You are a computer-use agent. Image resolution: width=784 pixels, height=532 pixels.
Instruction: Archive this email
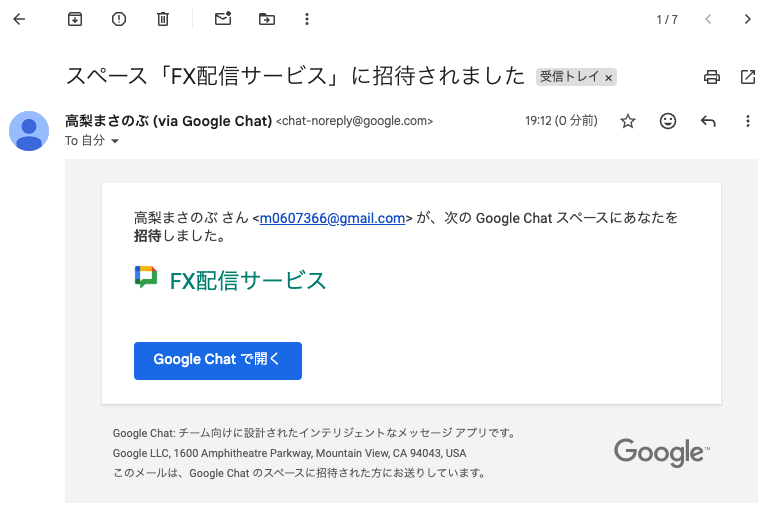[x=75, y=19]
